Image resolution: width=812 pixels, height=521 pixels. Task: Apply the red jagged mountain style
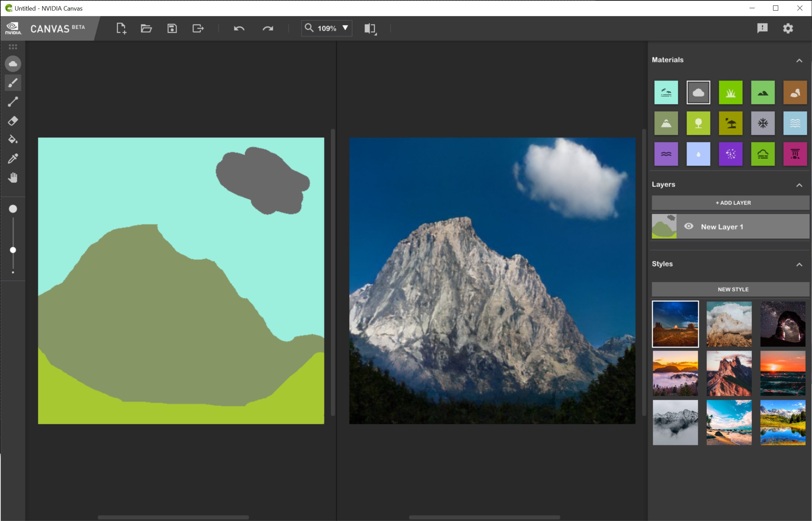[x=729, y=373]
